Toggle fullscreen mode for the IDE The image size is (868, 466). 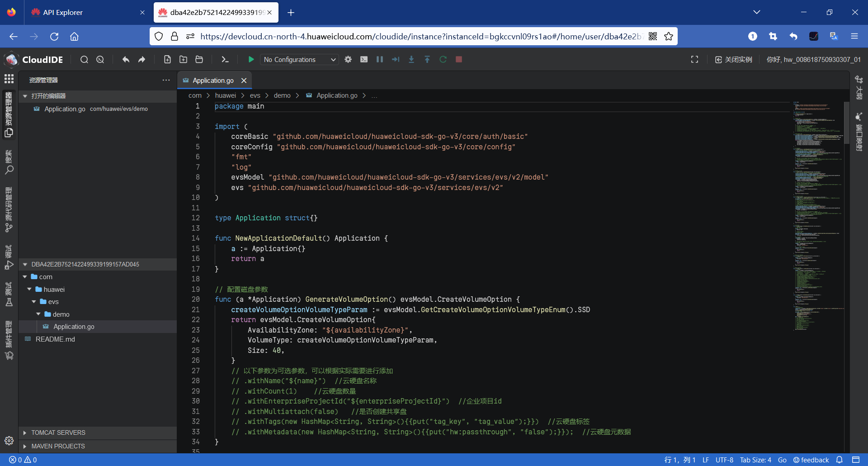click(x=694, y=59)
